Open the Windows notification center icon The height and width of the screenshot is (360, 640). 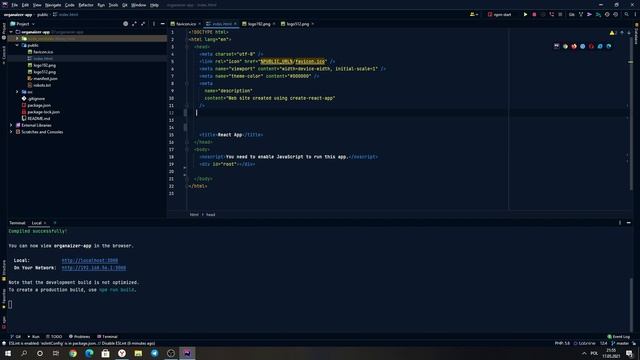629,353
